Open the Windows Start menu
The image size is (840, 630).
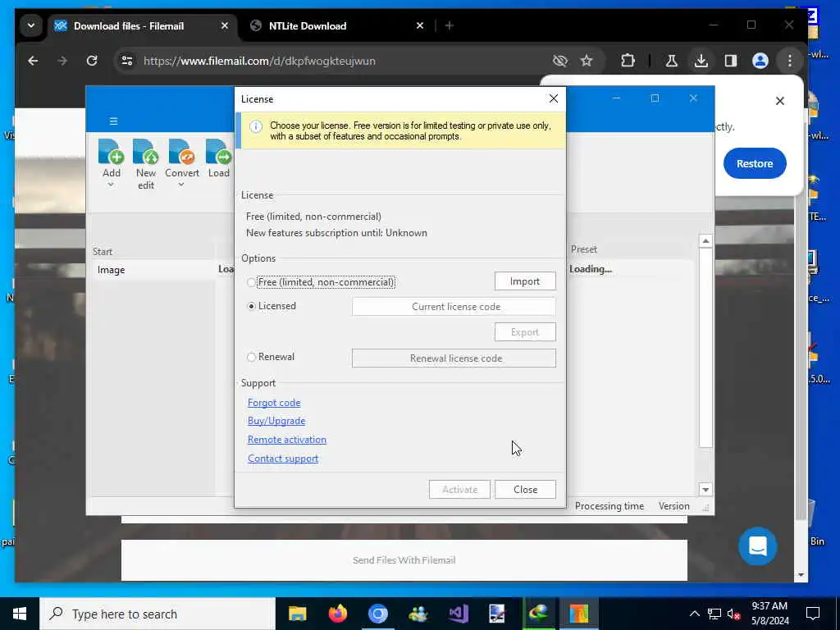click(x=20, y=614)
